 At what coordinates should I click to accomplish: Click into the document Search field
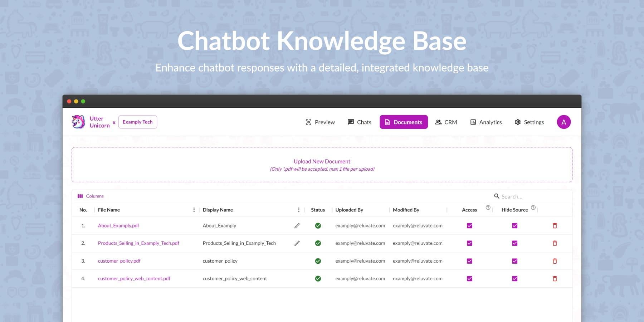coord(530,196)
